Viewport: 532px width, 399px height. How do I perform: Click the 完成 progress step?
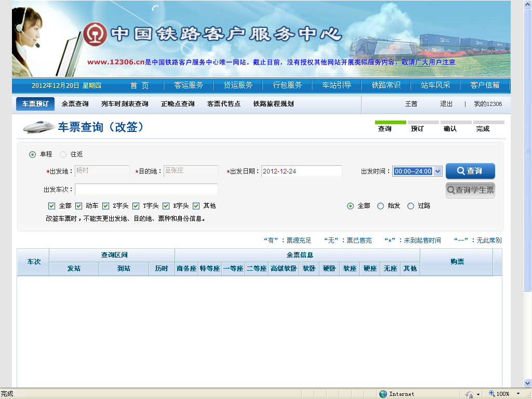483,129
